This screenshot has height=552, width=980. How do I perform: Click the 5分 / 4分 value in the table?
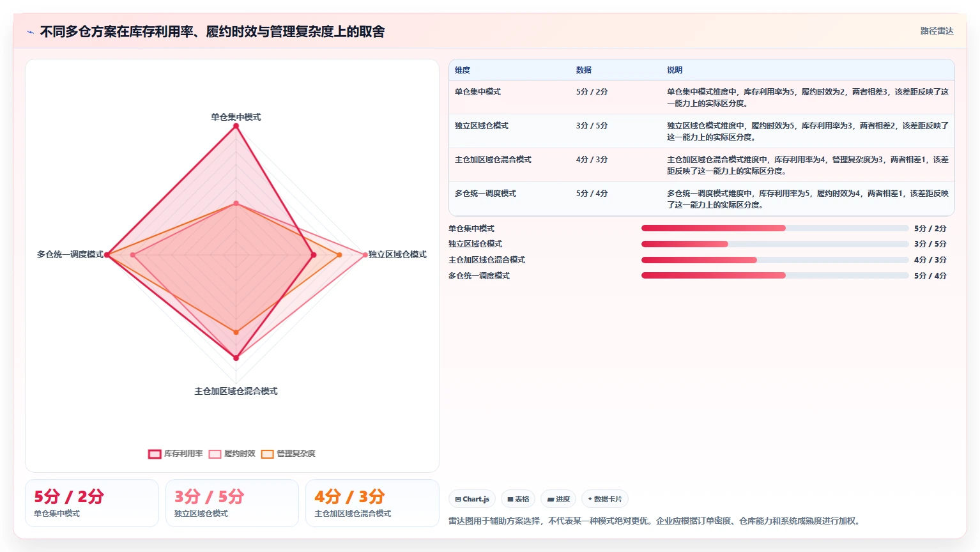592,194
